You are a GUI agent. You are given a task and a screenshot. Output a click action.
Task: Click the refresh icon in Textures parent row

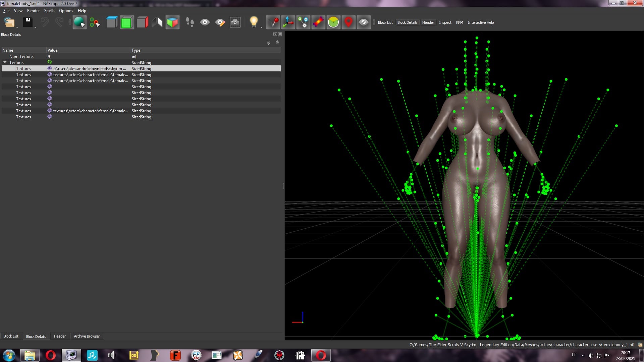[50, 62]
